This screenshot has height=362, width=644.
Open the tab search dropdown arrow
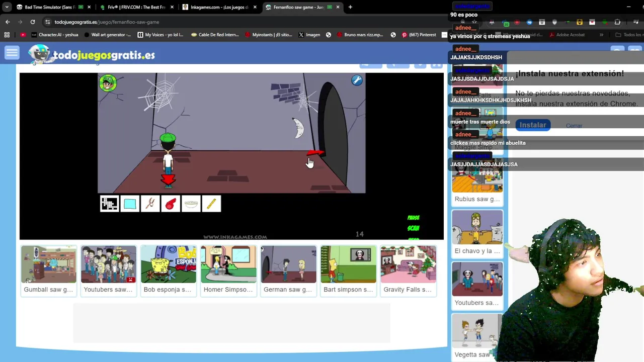tap(7, 7)
